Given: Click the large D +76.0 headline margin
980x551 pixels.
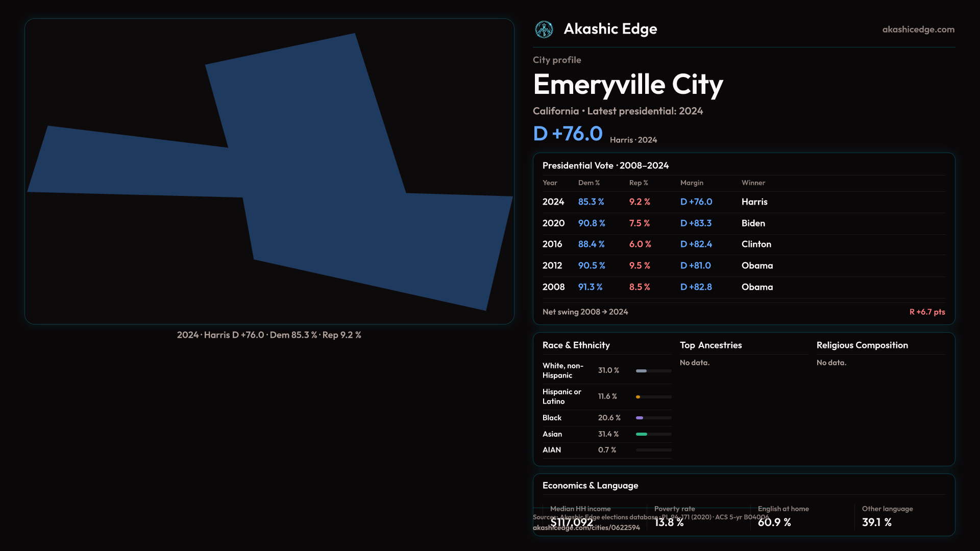Looking at the screenshot, I should click(x=568, y=134).
